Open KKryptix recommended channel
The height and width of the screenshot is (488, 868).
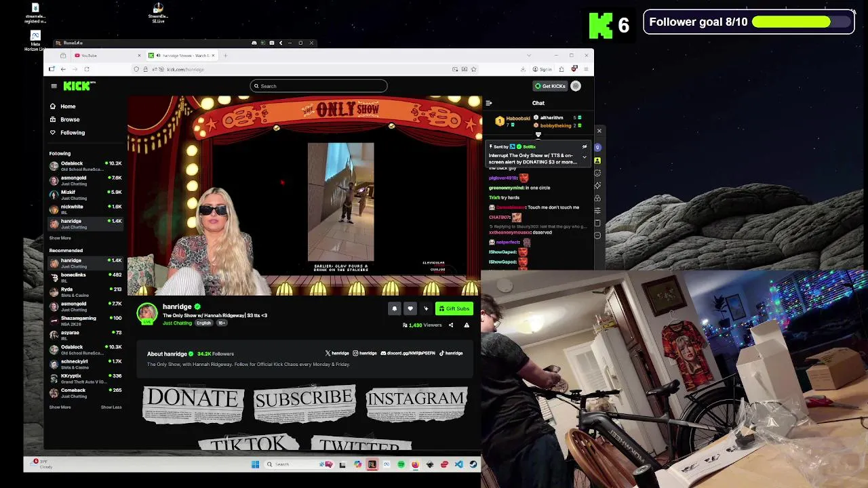(x=85, y=378)
